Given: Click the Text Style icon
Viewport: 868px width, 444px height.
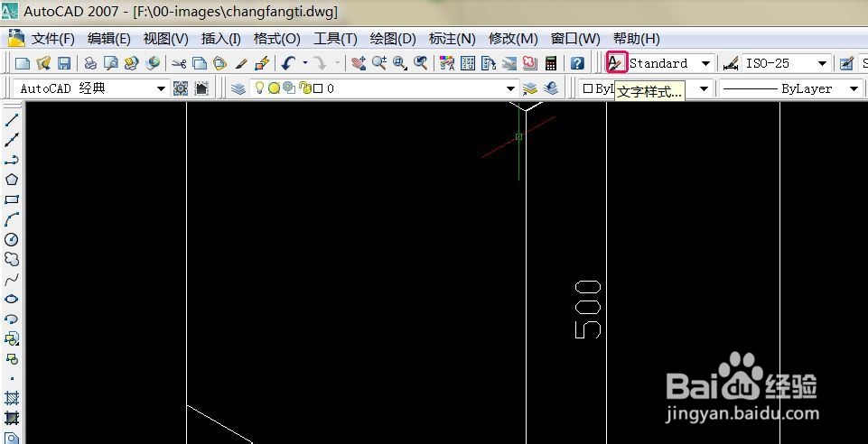Looking at the screenshot, I should point(616,62).
